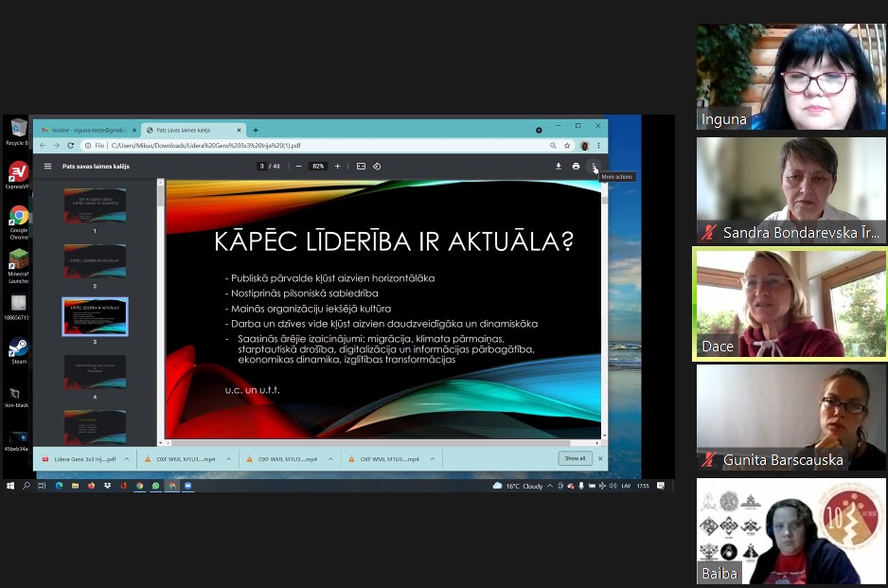This screenshot has height=588, width=888.
Task: Open Google Chrome desktop shortcut
Action: click(18, 223)
